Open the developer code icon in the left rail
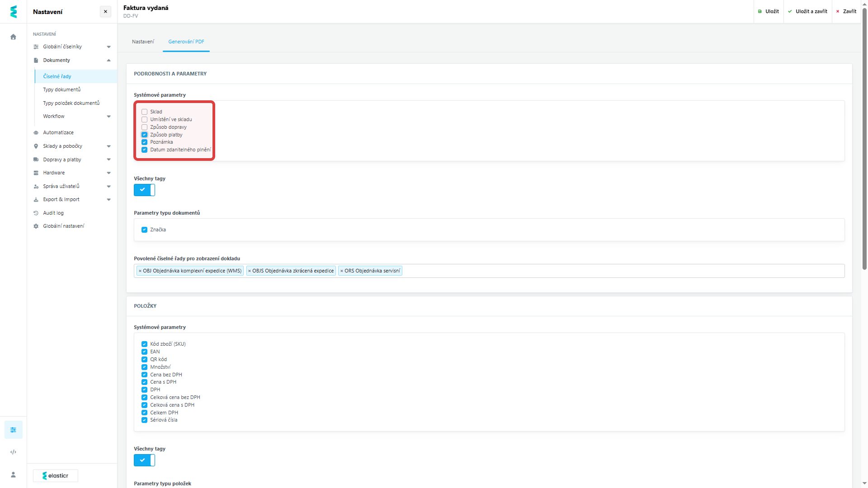868x488 pixels. click(13, 452)
